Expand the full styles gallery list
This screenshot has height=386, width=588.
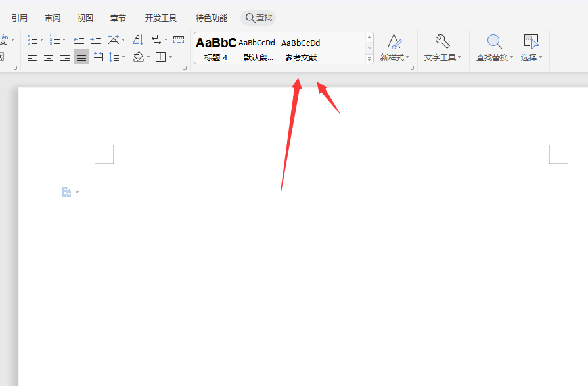[x=369, y=59]
